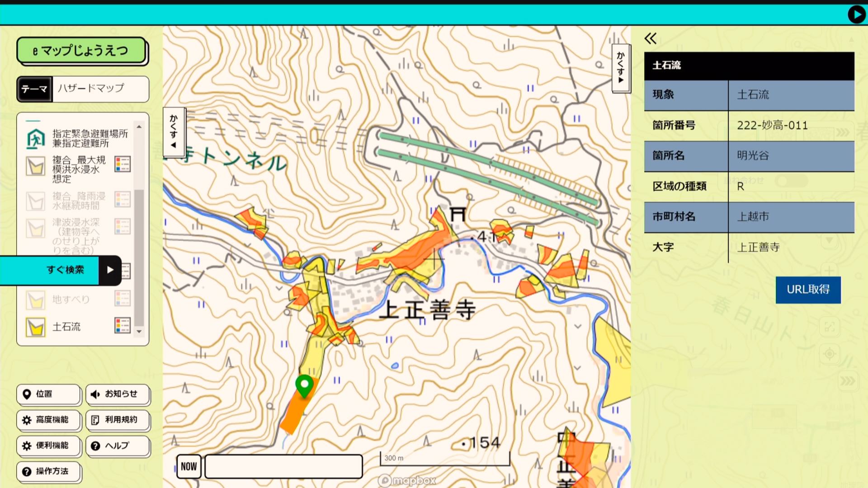
Task: Toggle the 津波浸水深 layer icon
Action: tap(35, 228)
